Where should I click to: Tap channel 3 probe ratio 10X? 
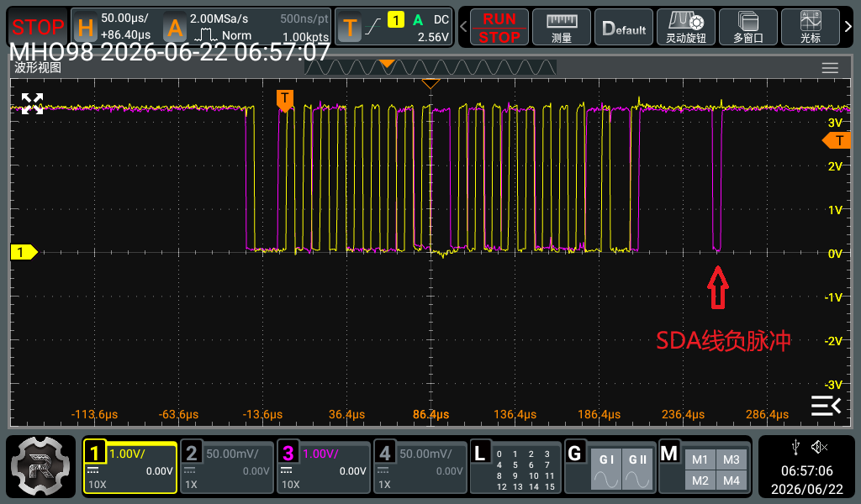[290, 484]
